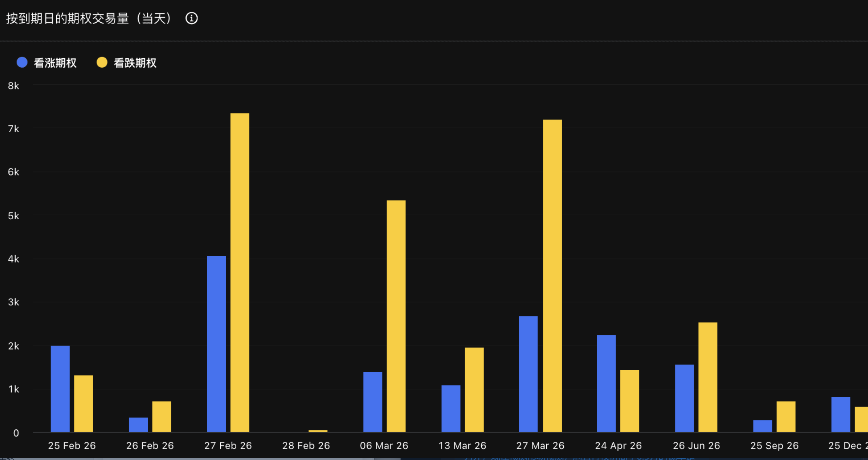
Task: Click the blue call bar for 25 Sep 26
Action: click(x=762, y=426)
